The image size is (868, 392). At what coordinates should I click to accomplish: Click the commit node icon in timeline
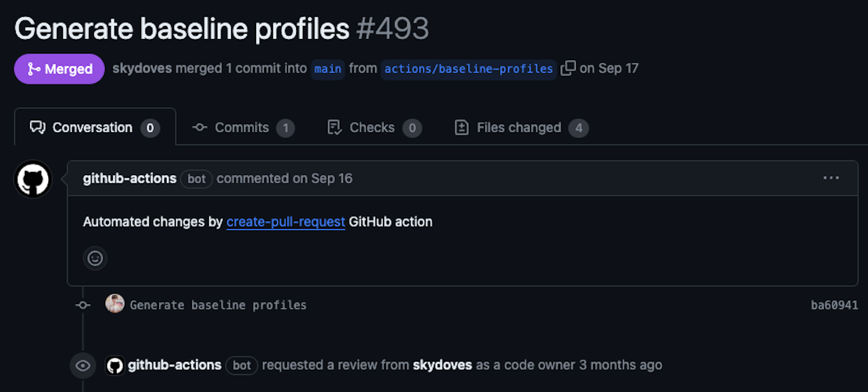[x=82, y=305]
